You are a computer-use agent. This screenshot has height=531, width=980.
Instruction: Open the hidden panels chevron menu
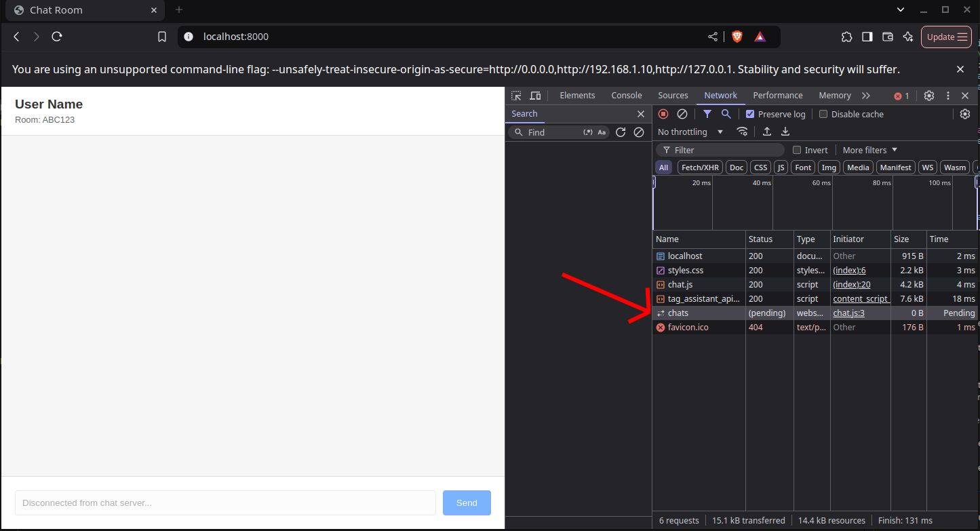pyautogui.click(x=867, y=95)
